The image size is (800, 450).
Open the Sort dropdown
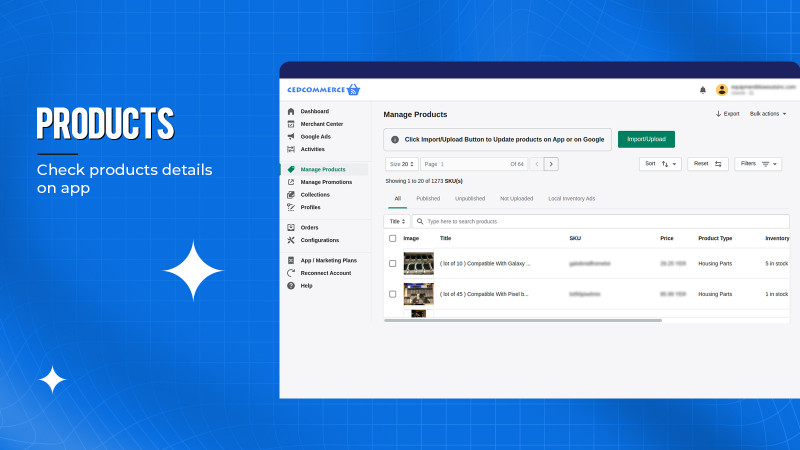pyautogui.click(x=661, y=163)
